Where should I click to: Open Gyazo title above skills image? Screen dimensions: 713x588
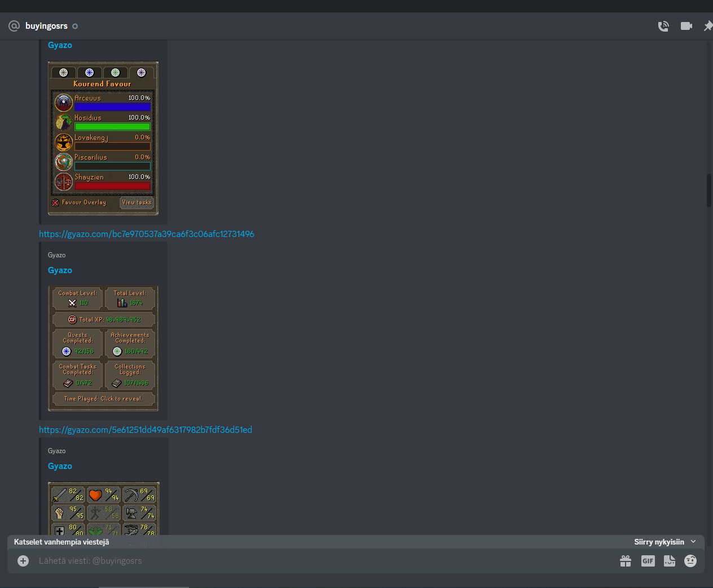click(60, 466)
